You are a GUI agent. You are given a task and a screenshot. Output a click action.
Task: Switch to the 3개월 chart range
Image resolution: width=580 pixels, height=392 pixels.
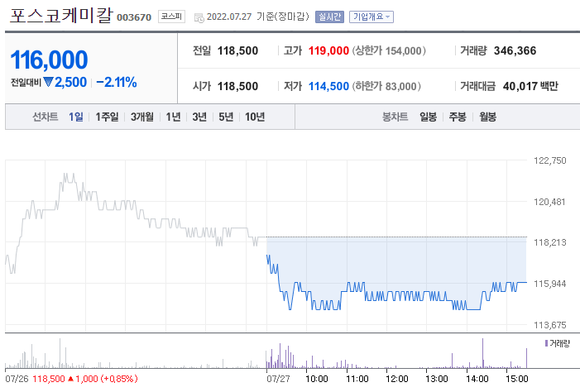142,117
